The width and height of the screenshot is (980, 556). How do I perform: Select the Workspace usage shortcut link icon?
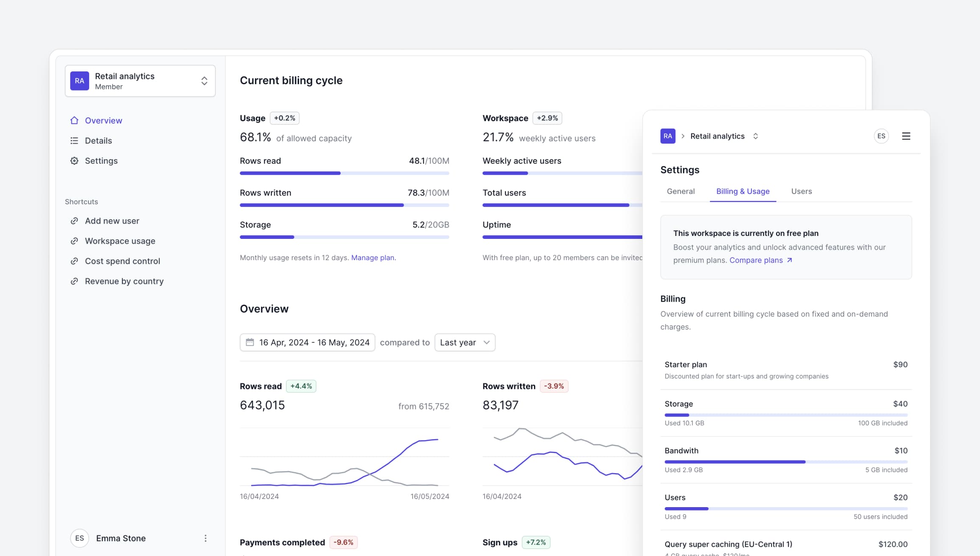pyautogui.click(x=75, y=241)
